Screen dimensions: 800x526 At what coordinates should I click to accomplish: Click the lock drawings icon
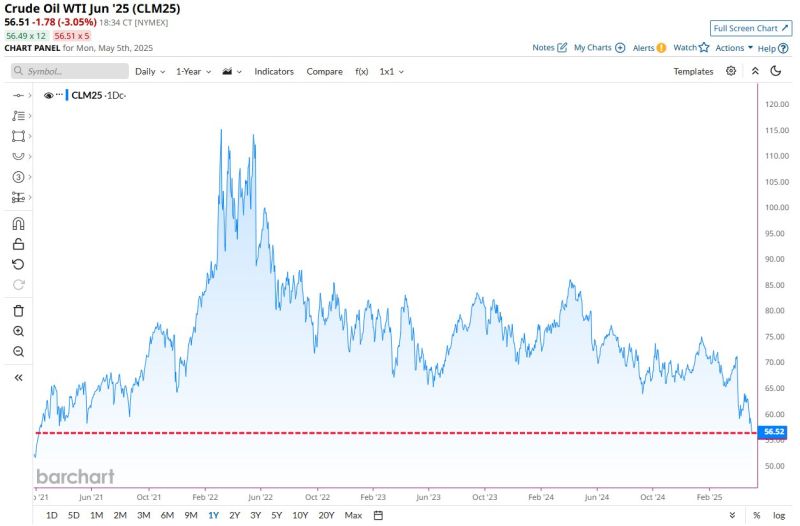pos(18,243)
